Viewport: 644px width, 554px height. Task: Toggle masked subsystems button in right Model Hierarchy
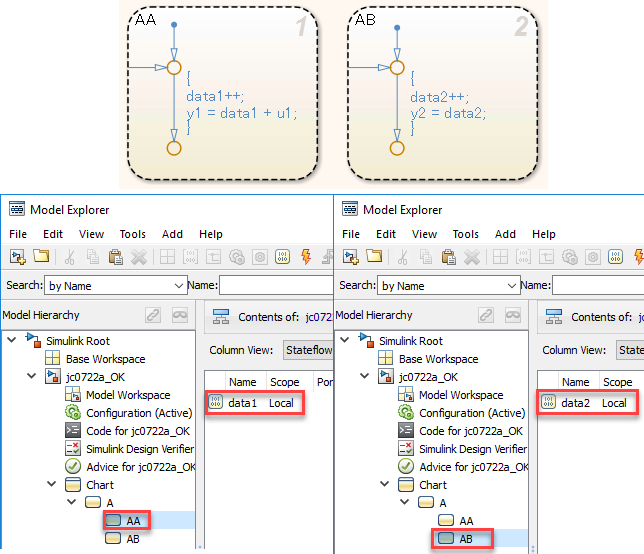[513, 315]
